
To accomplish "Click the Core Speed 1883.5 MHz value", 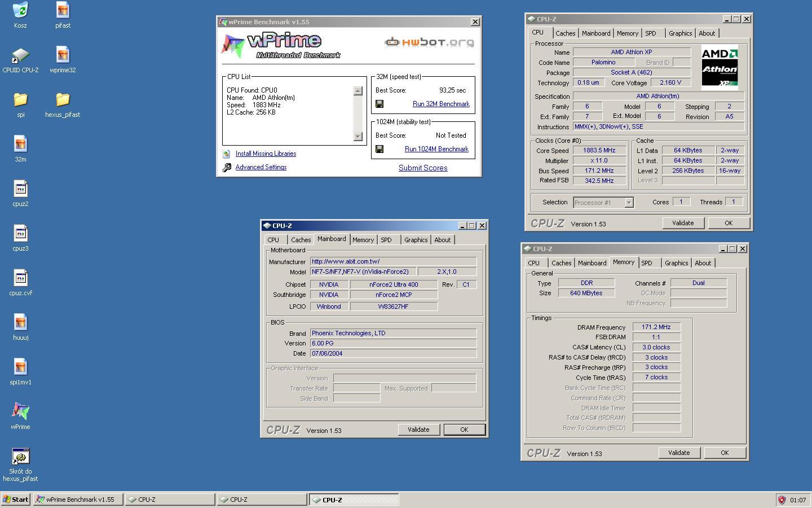I will coord(599,150).
